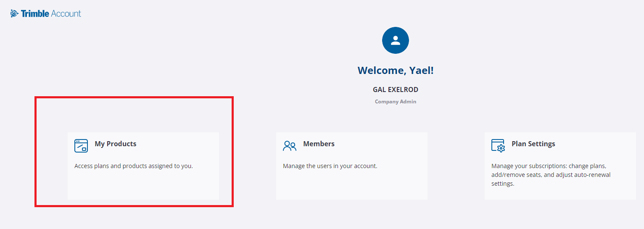The width and height of the screenshot is (644, 229).
Task: Open the Members heading link
Action: [x=319, y=144]
